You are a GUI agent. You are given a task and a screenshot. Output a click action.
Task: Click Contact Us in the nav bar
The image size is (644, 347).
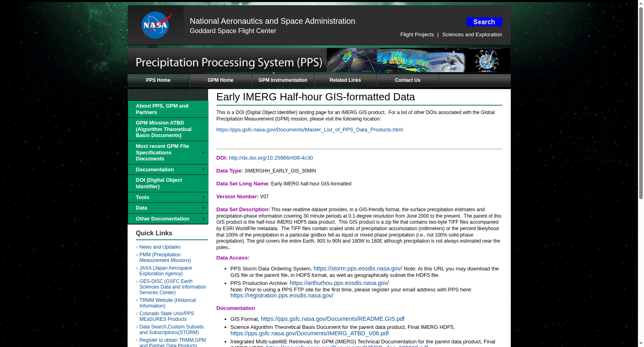(408, 80)
